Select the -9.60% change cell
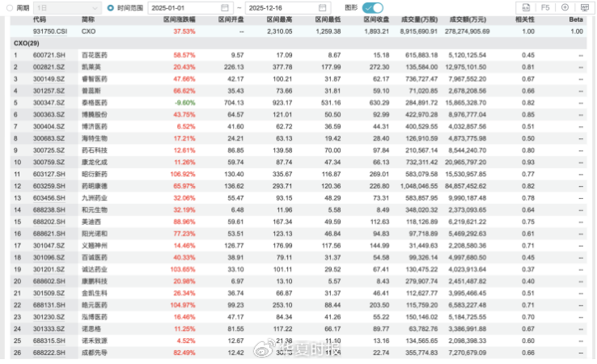Image resolution: width=597 pixels, height=364 pixels. tap(185, 103)
